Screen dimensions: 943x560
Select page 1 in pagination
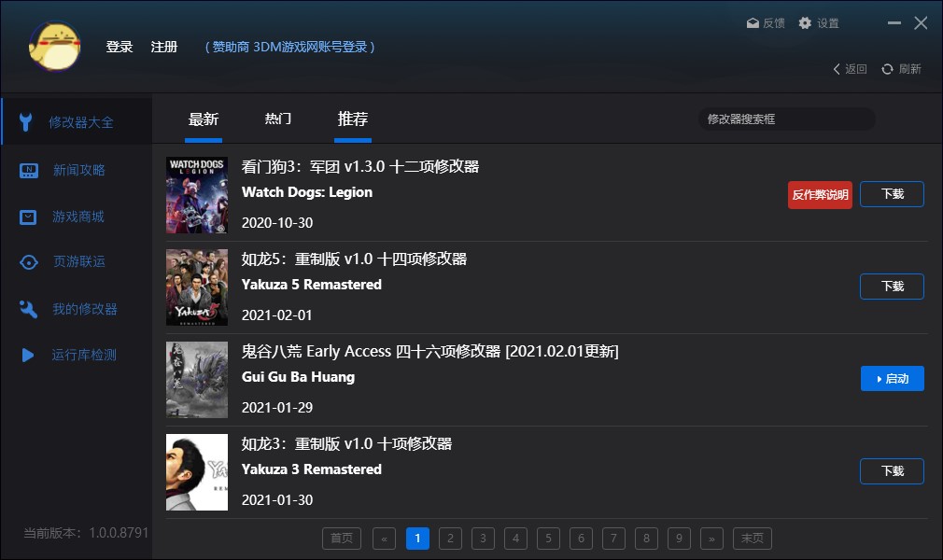coord(417,539)
